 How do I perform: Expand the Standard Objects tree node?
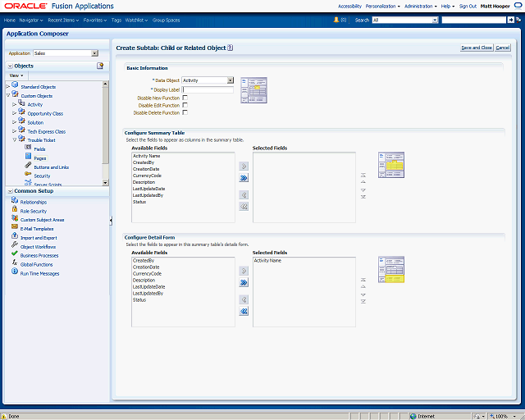8,87
